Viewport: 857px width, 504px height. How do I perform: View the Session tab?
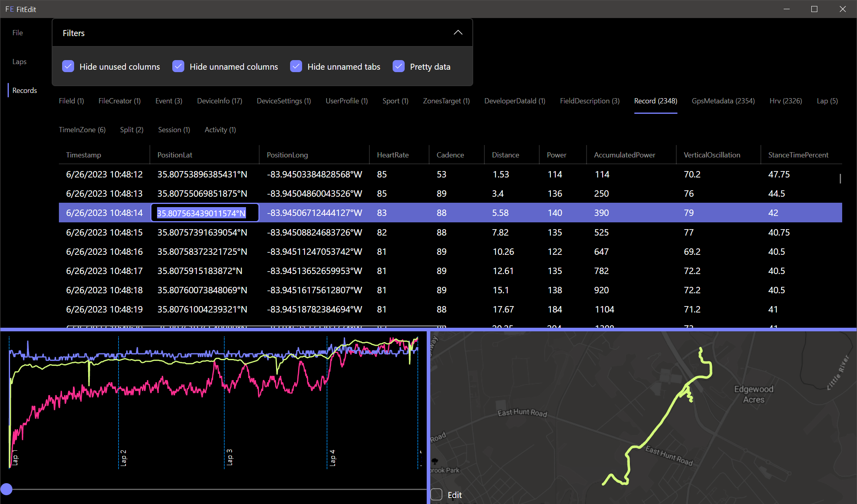(x=174, y=129)
